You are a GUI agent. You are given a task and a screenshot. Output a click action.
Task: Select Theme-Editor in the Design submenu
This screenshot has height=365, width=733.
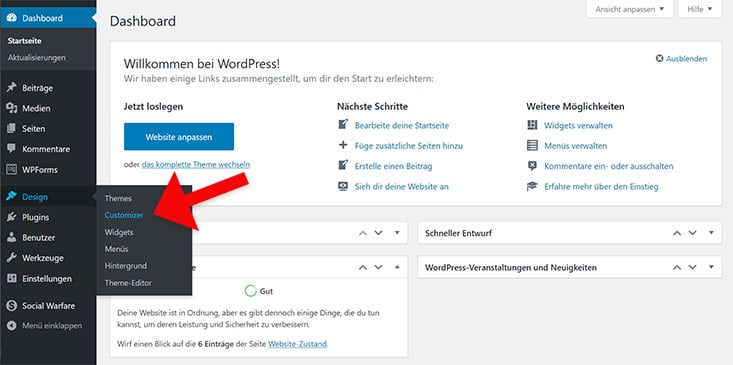tap(128, 283)
